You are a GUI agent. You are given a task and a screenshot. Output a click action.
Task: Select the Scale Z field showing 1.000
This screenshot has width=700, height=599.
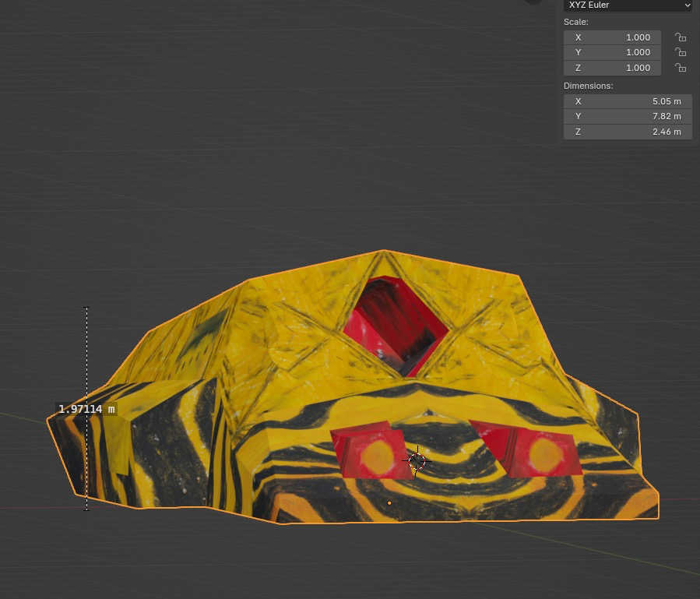tap(612, 68)
